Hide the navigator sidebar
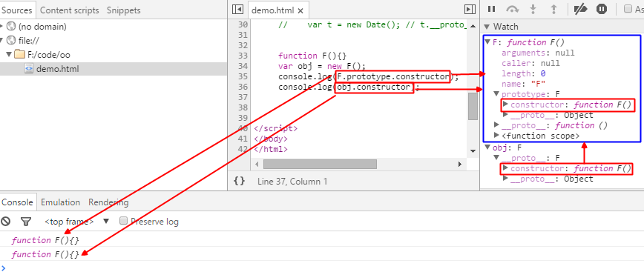 (237, 10)
